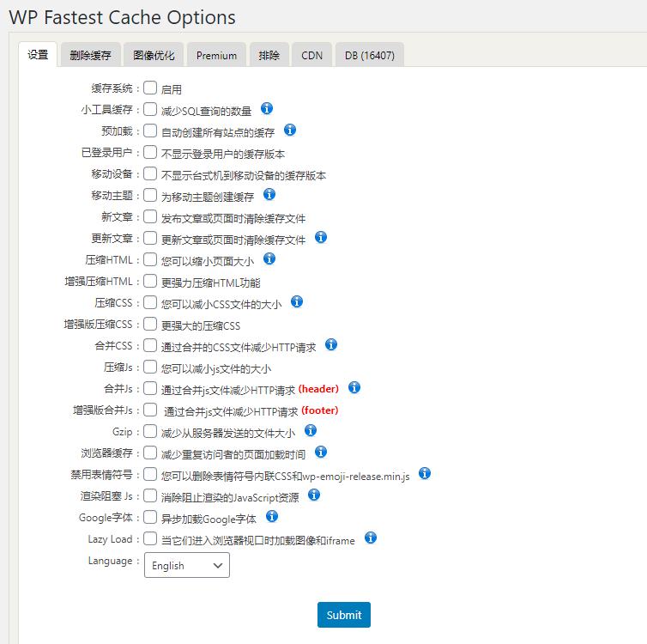Screen dimensions: 647x644
Task: Enable the 增强压缩HTML checkbox
Action: point(150,281)
